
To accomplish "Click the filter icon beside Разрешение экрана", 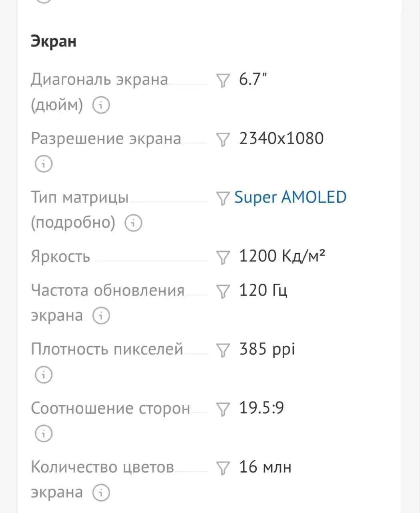I will tap(223, 139).
